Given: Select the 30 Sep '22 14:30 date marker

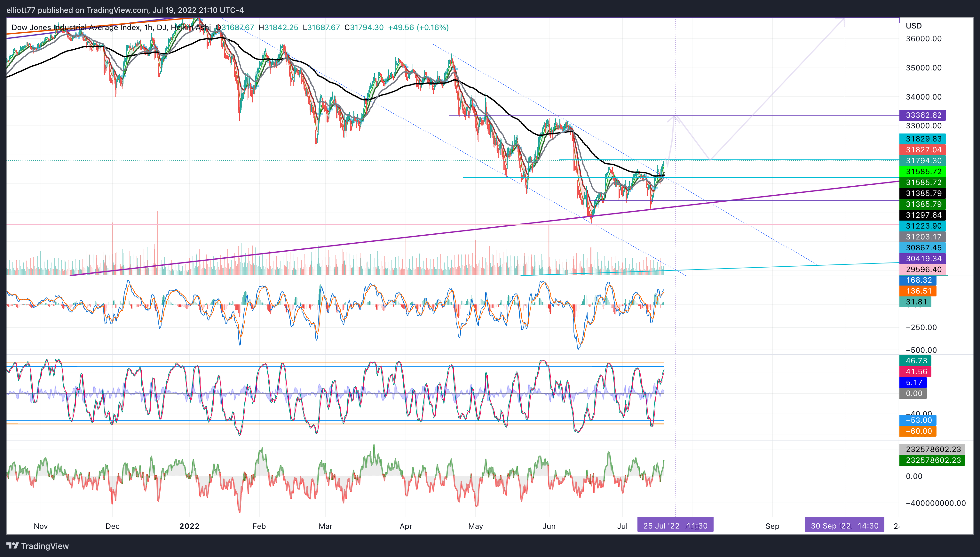Looking at the screenshot, I should pyautogui.click(x=845, y=524).
